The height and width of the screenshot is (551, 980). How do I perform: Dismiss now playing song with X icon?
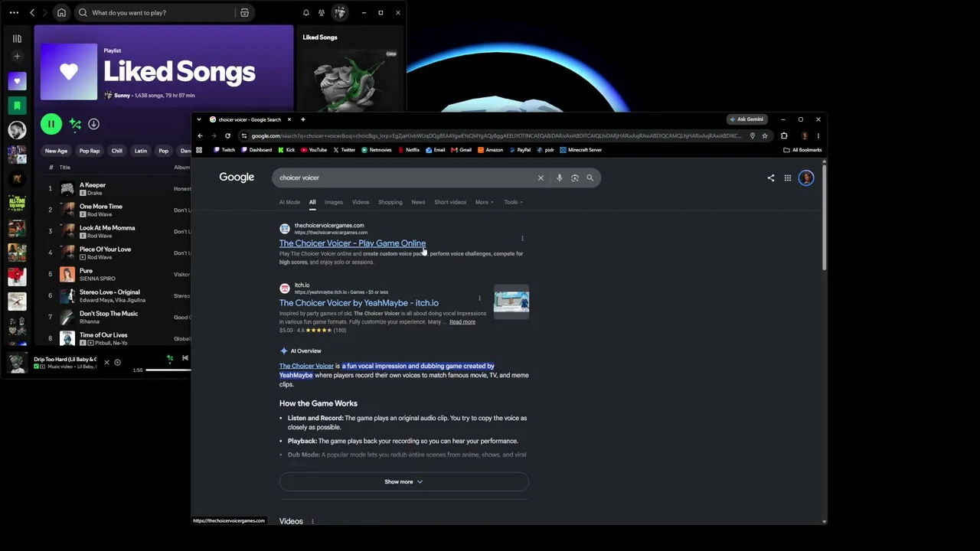pyautogui.click(x=106, y=362)
